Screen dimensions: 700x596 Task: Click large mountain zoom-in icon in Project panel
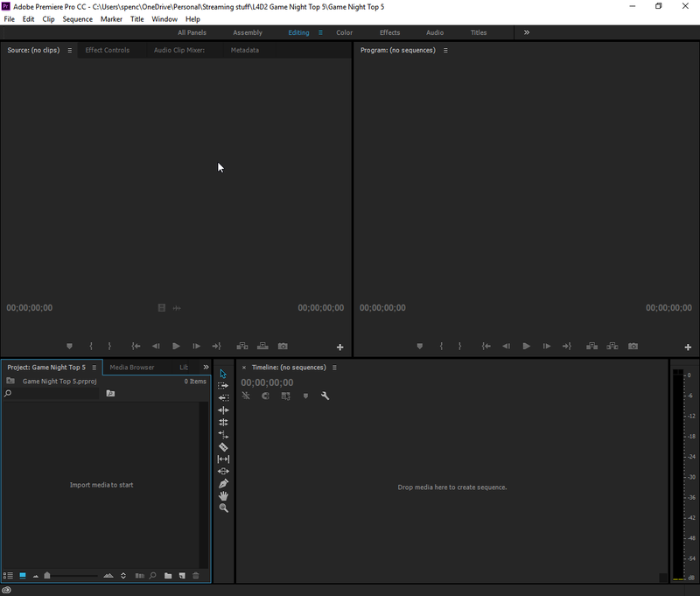(x=108, y=576)
